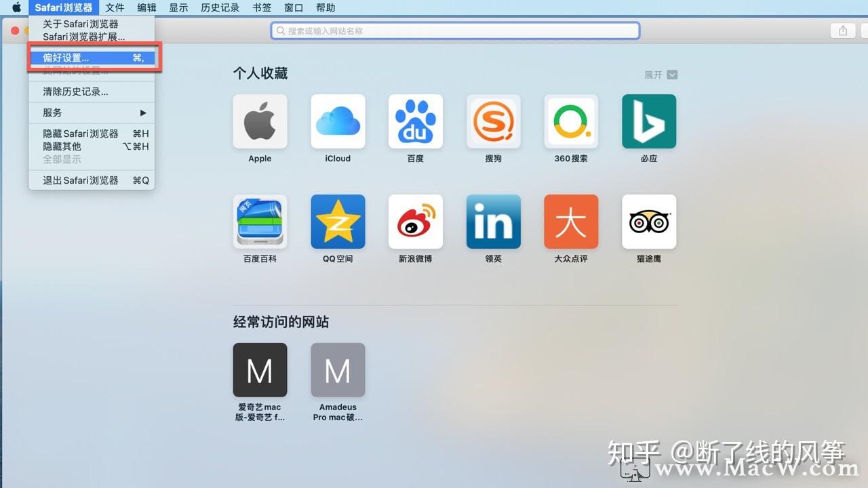Viewport: 868px width, 488px height.
Task: Open the 领英 LinkedIn favorite icon
Action: (x=493, y=221)
